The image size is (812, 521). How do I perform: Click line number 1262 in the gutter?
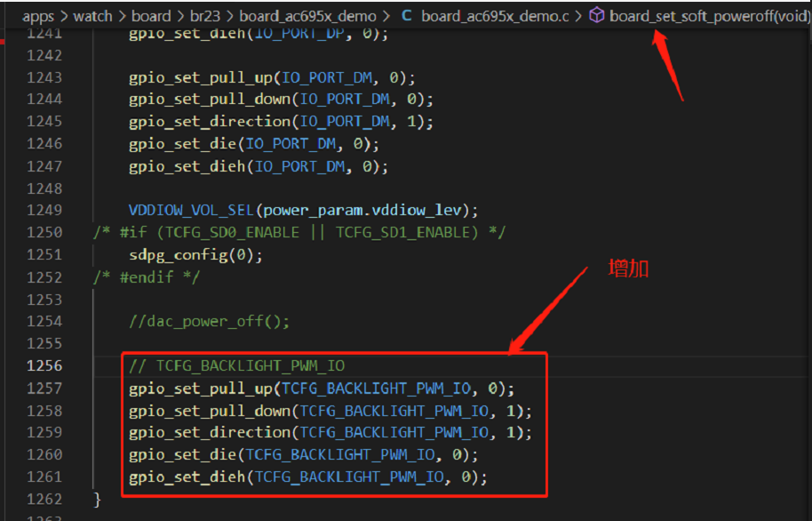(x=44, y=500)
